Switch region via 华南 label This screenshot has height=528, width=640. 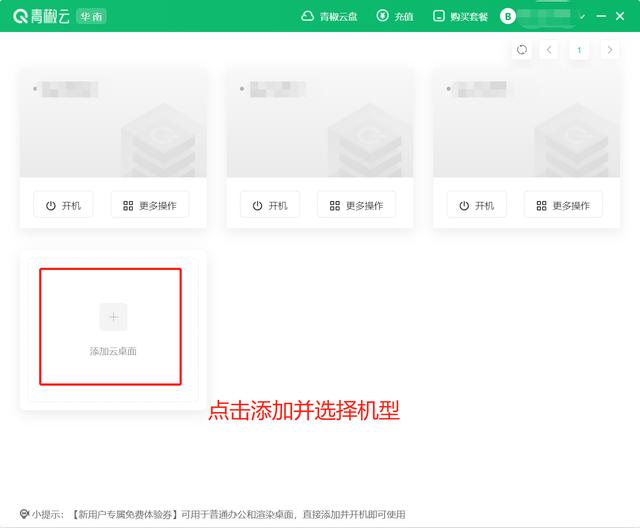pyautogui.click(x=91, y=16)
